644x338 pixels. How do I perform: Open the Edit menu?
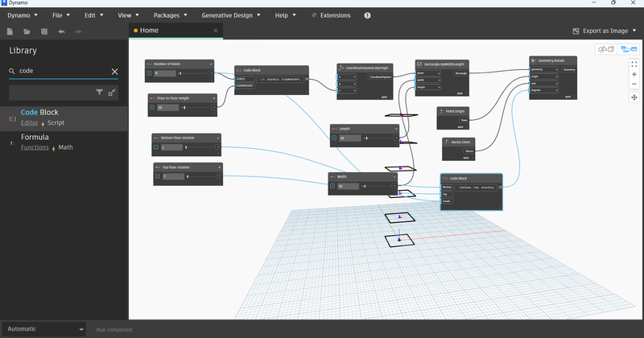click(93, 15)
